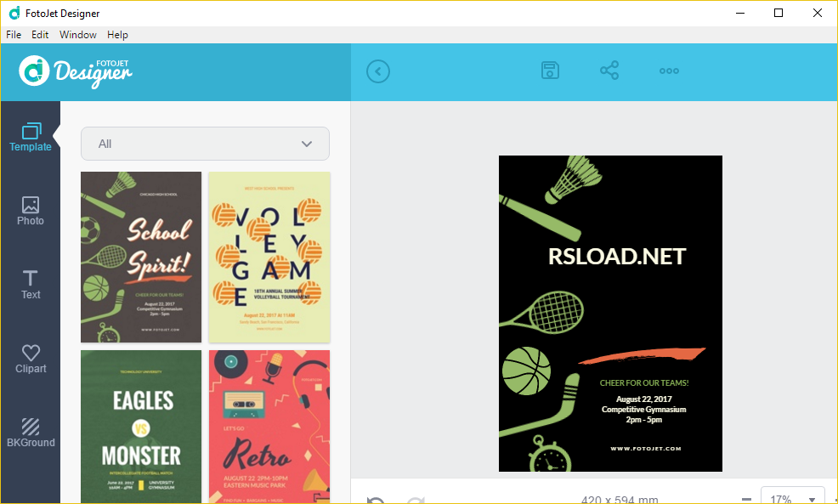This screenshot has width=838, height=504.
Task: Open the three-dot more options
Action: click(669, 71)
